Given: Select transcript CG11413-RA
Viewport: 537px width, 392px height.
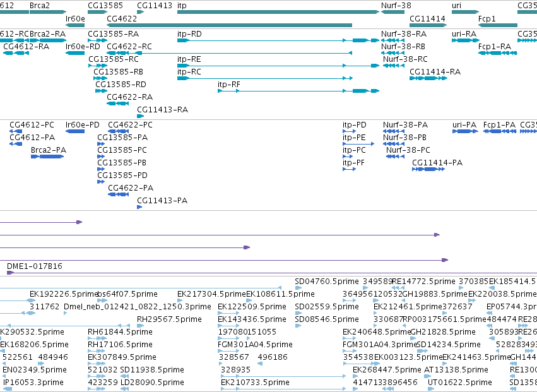Looking at the screenshot, I should (141, 116).
